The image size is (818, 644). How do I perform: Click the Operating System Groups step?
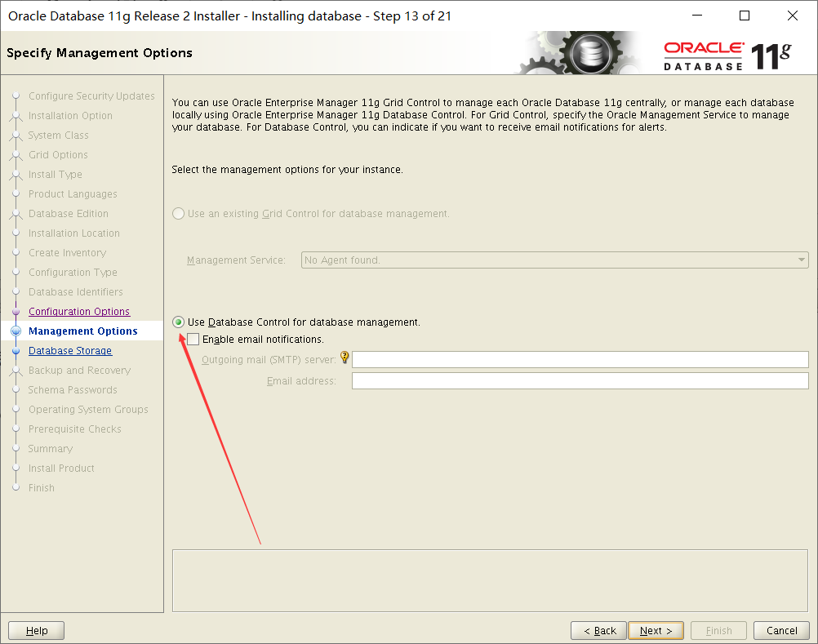pos(88,410)
